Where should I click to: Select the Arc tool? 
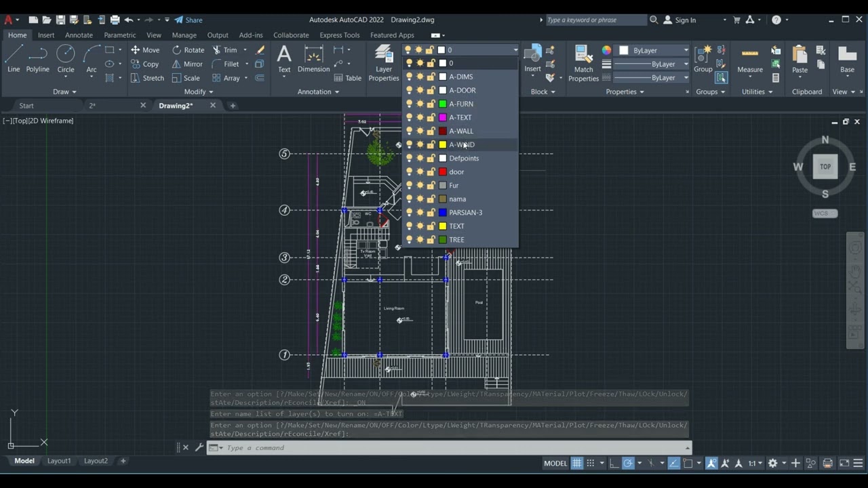click(91, 58)
